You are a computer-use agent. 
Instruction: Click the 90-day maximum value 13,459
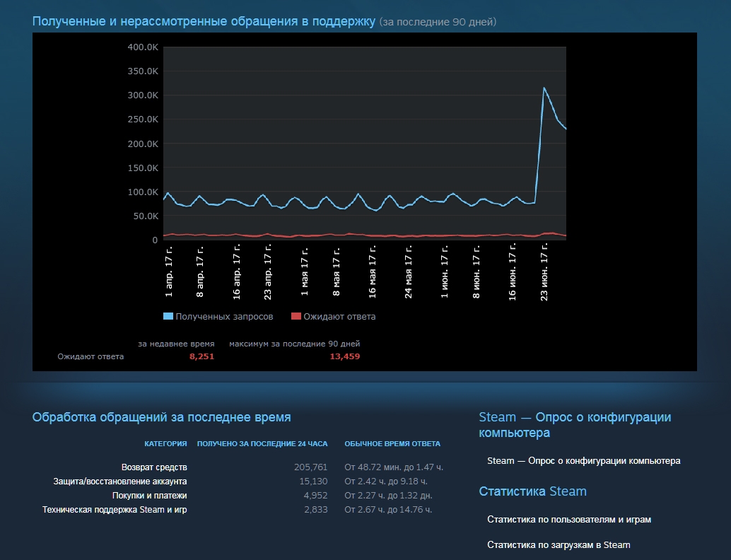(344, 357)
